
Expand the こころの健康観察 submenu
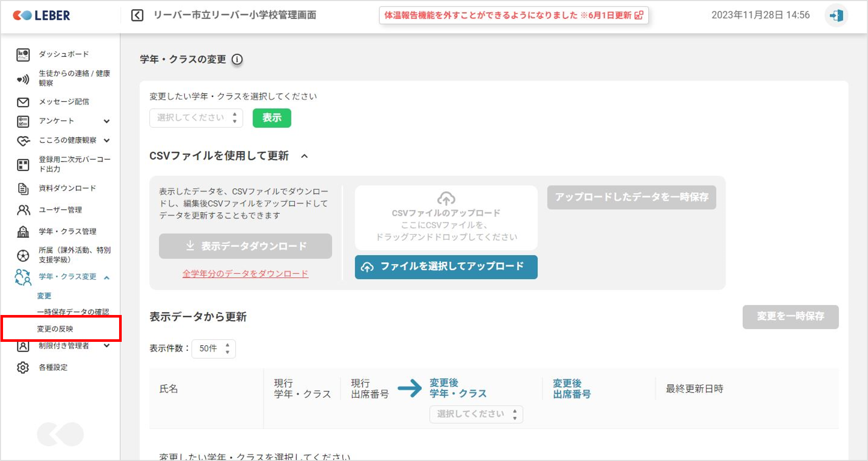107,140
